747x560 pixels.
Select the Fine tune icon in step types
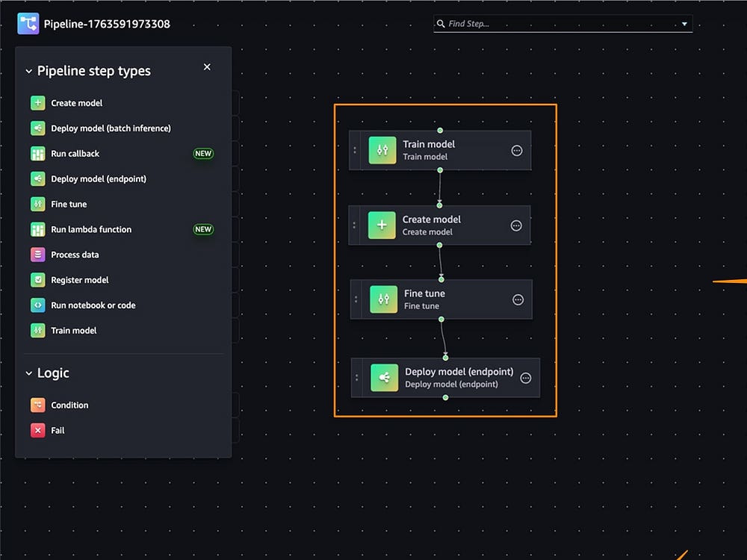coord(37,204)
